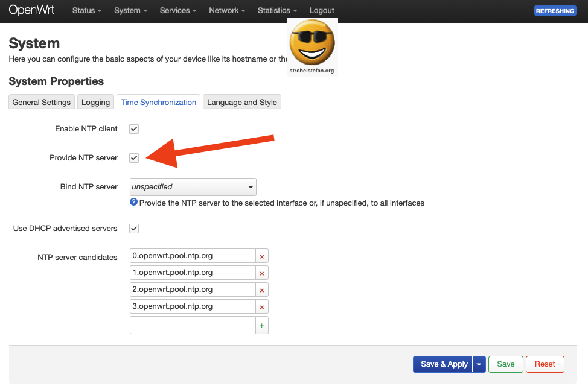Click Logout in the top navigation
The image size is (588, 386).
tap(322, 11)
